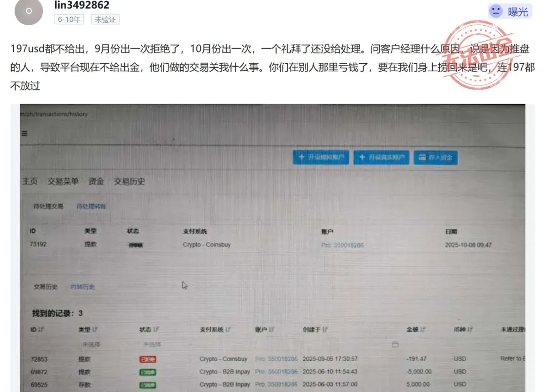The width and height of the screenshot is (546, 392).
Task: Sort by ID column sort icon
Action: click(41, 329)
